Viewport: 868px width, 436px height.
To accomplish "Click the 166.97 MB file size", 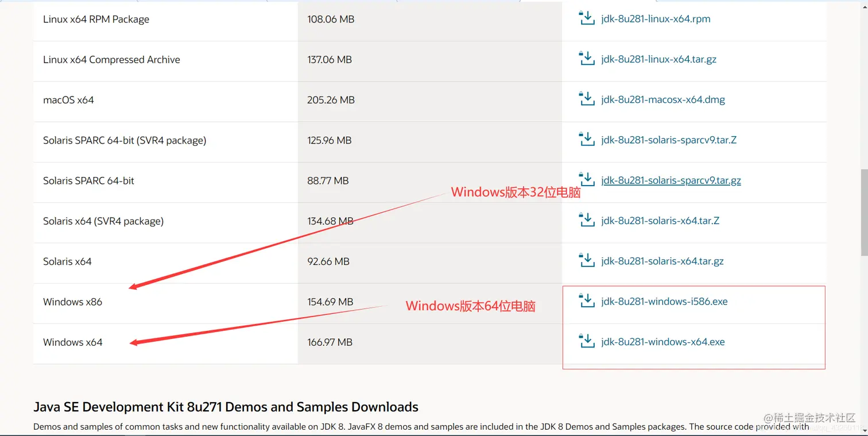I will point(330,342).
